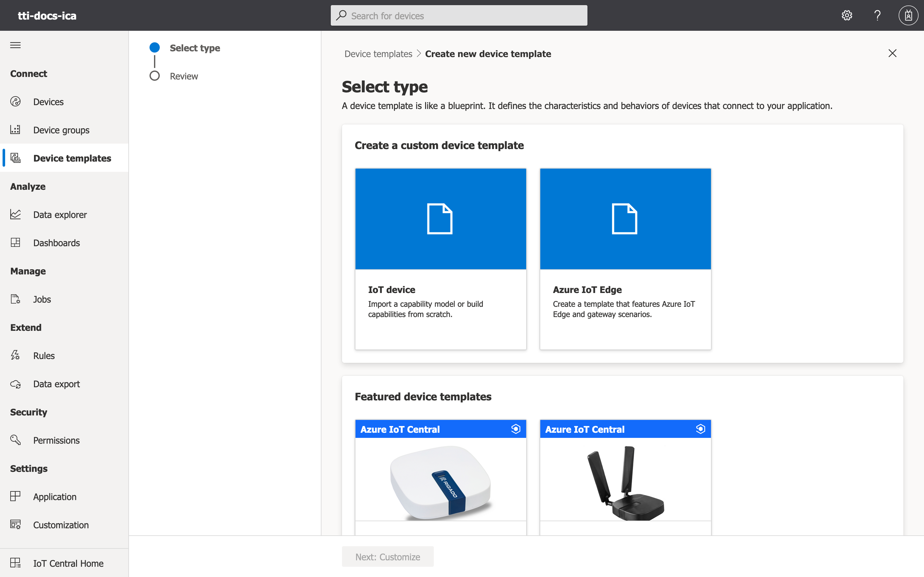
Task: Select the Review step indicator
Action: tap(154, 76)
